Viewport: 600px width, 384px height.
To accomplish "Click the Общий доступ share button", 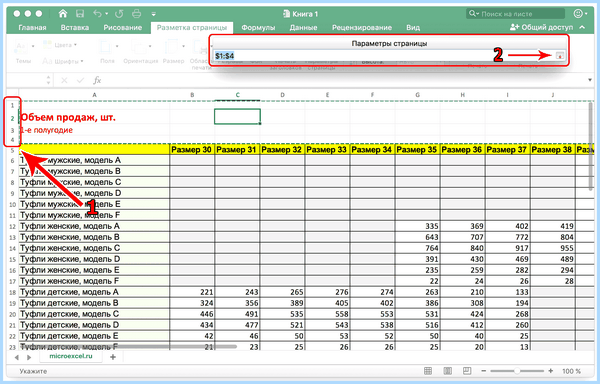I will [541, 27].
